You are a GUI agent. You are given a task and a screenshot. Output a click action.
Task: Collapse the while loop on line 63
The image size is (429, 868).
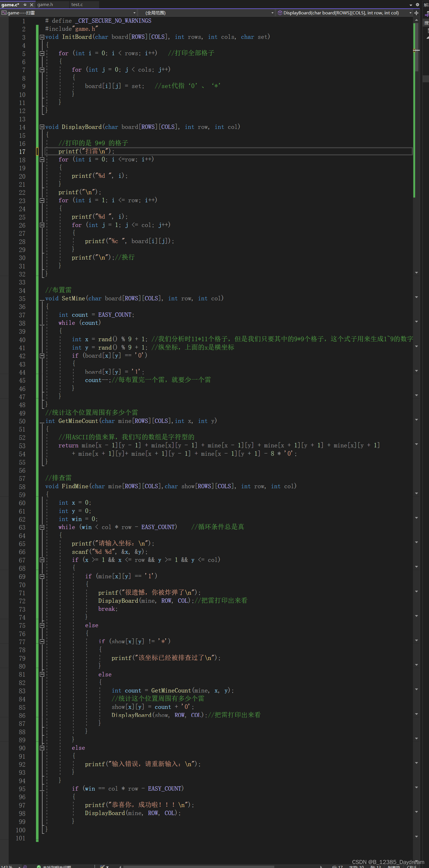click(x=42, y=527)
